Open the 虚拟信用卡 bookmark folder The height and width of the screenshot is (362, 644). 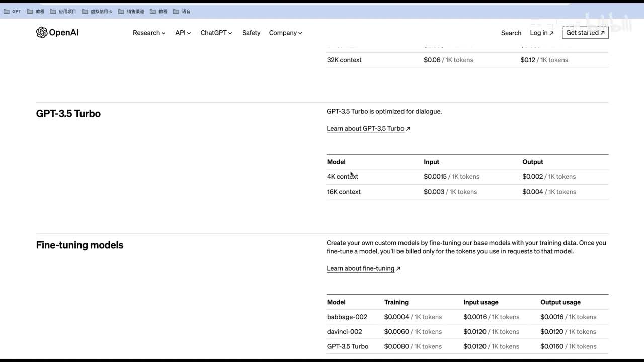(x=97, y=11)
